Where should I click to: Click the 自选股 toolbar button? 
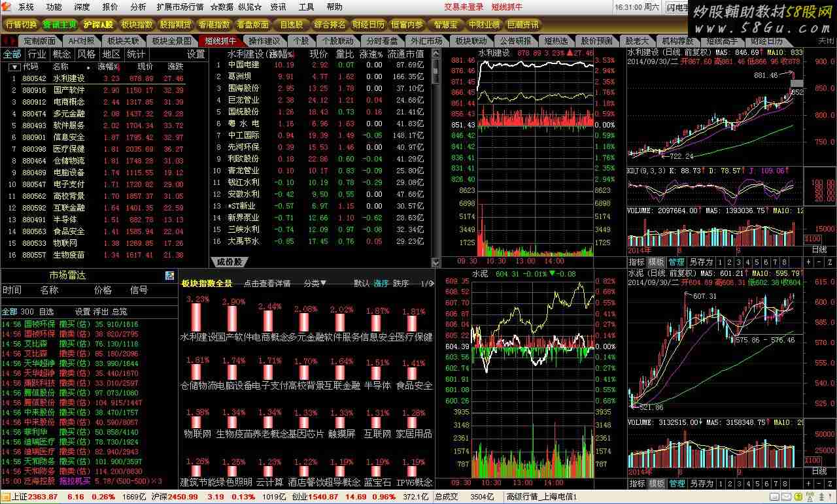click(291, 25)
